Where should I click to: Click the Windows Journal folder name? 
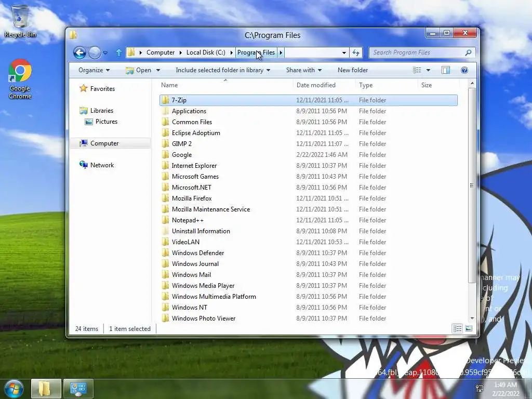point(195,263)
